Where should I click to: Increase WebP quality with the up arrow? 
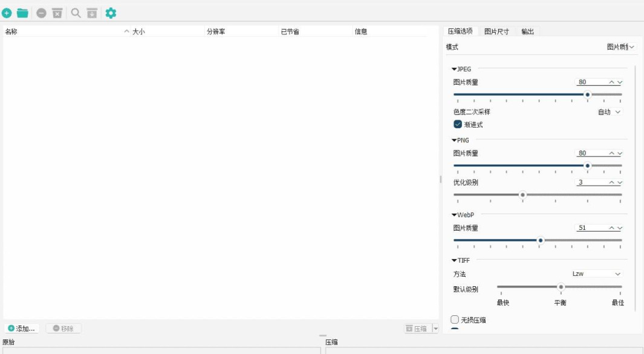[611, 228]
